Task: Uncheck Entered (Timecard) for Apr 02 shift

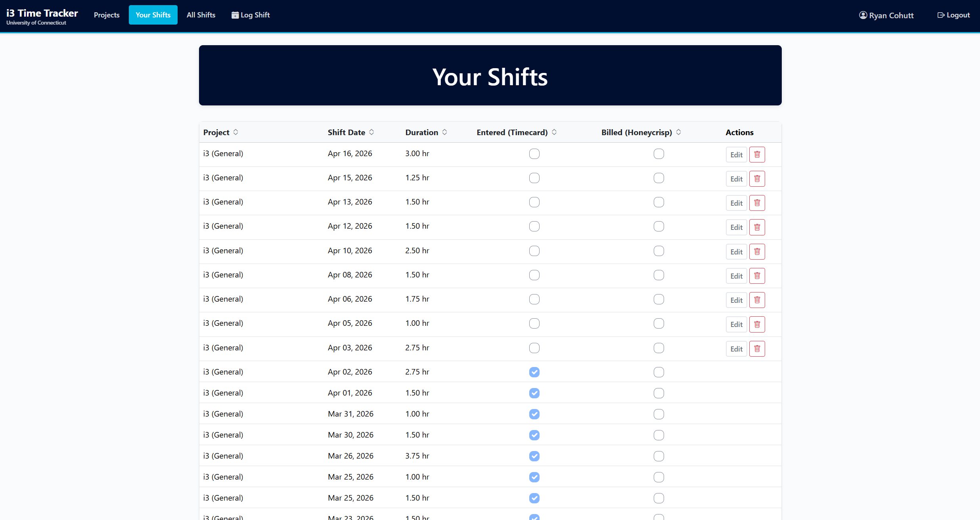Action: tap(534, 372)
